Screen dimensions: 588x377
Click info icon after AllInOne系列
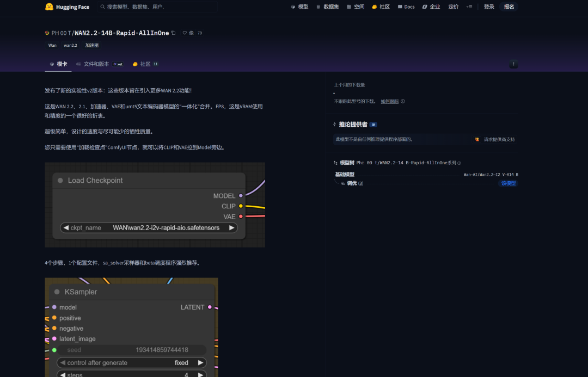[459, 163]
